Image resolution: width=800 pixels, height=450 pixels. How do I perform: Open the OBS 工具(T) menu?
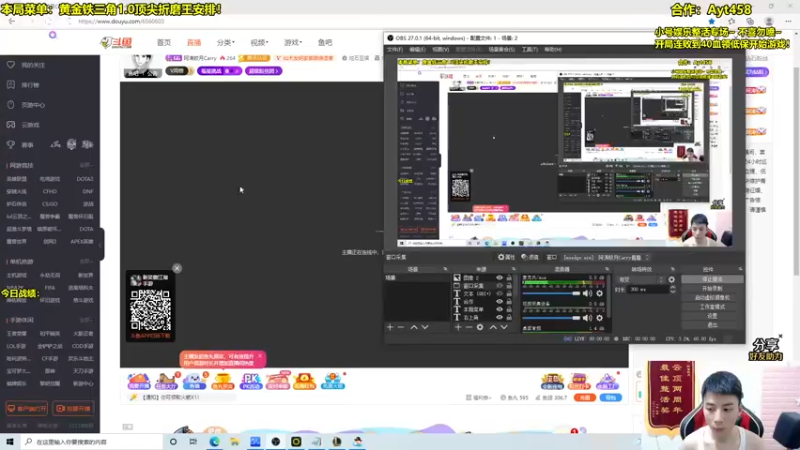tap(530, 49)
